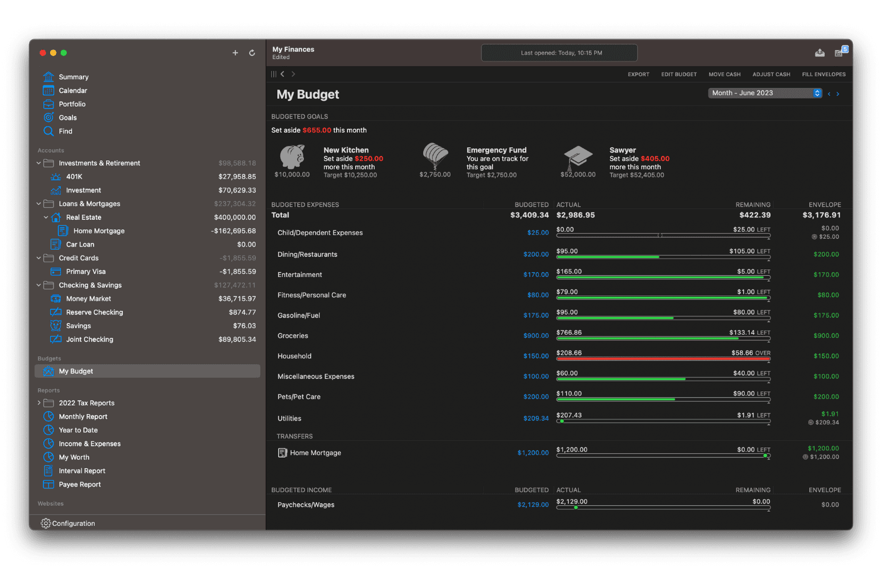Click ADJUST CASH button
Image resolution: width=882 pixels, height=588 pixels.
click(x=771, y=74)
